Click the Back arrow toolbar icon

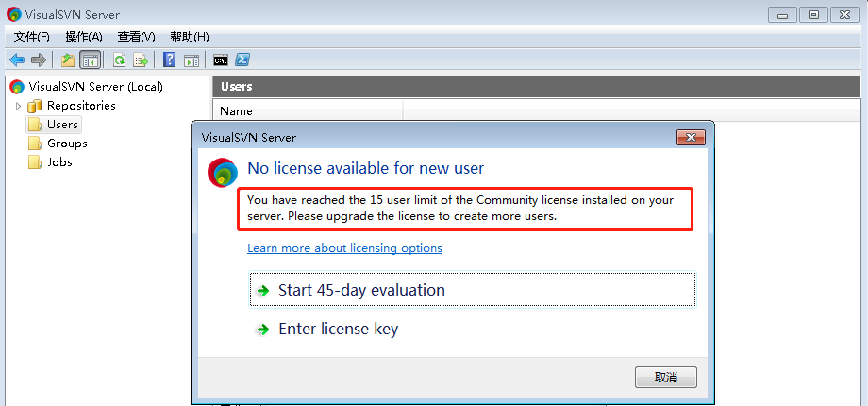click(17, 59)
